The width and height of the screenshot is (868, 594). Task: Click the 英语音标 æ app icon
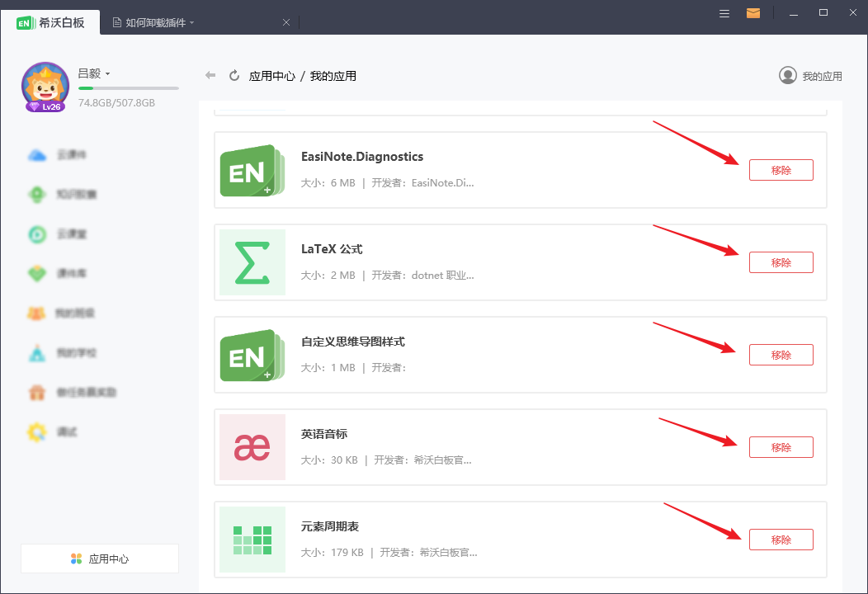click(x=252, y=447)
